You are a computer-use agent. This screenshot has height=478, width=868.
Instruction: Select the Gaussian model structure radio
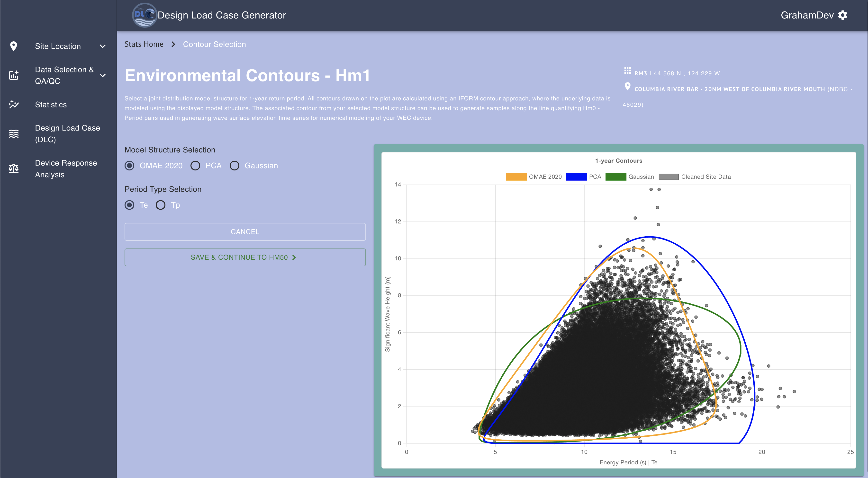235,166
